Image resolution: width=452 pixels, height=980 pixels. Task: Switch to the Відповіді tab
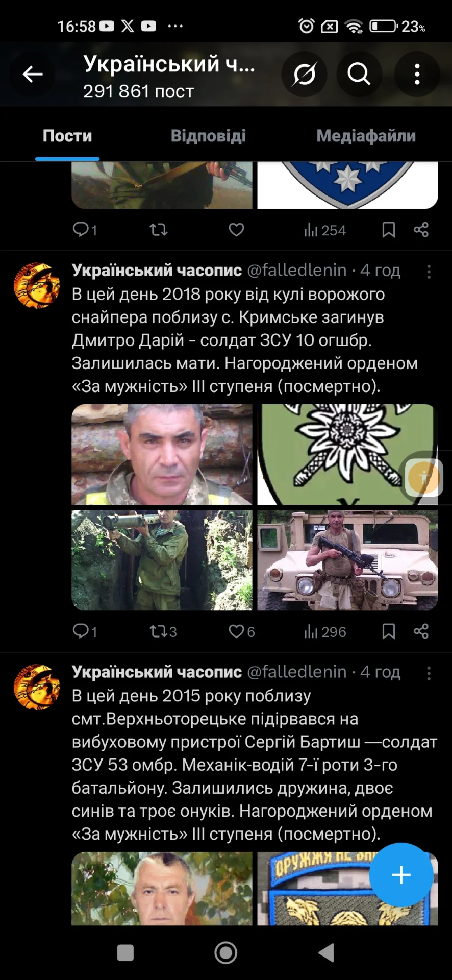[x=208, y=136]
